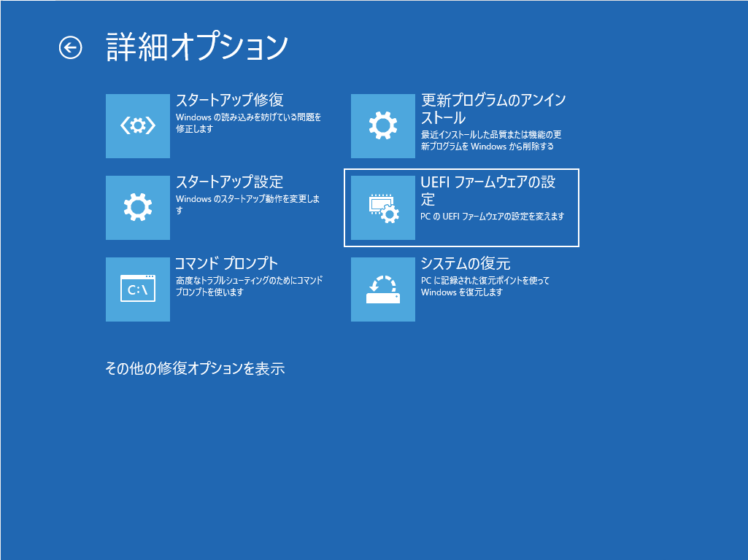Select the 更新プログラムのアンインストール title text
The width and height of the screenshot is (748, 560).
coord(493,109)
